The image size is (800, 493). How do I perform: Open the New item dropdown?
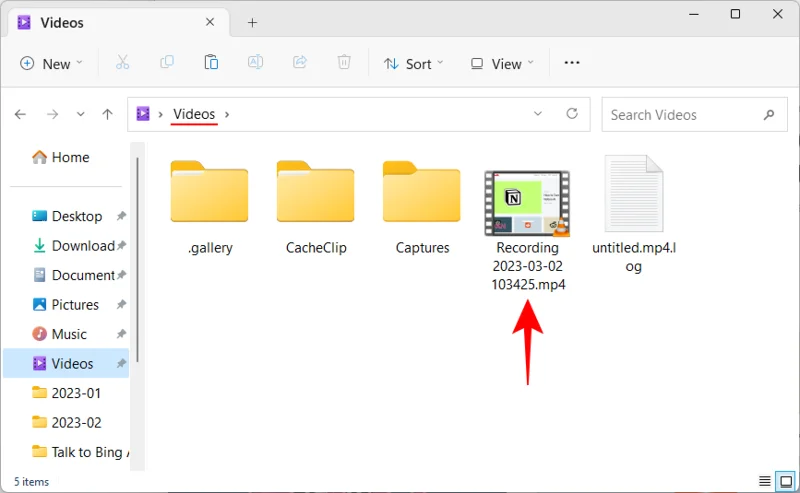point(51,63)
